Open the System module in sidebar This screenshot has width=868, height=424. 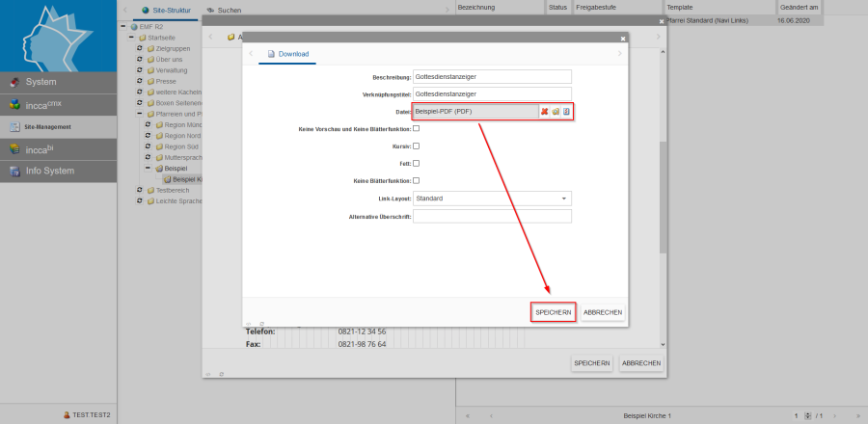point(58,82)
